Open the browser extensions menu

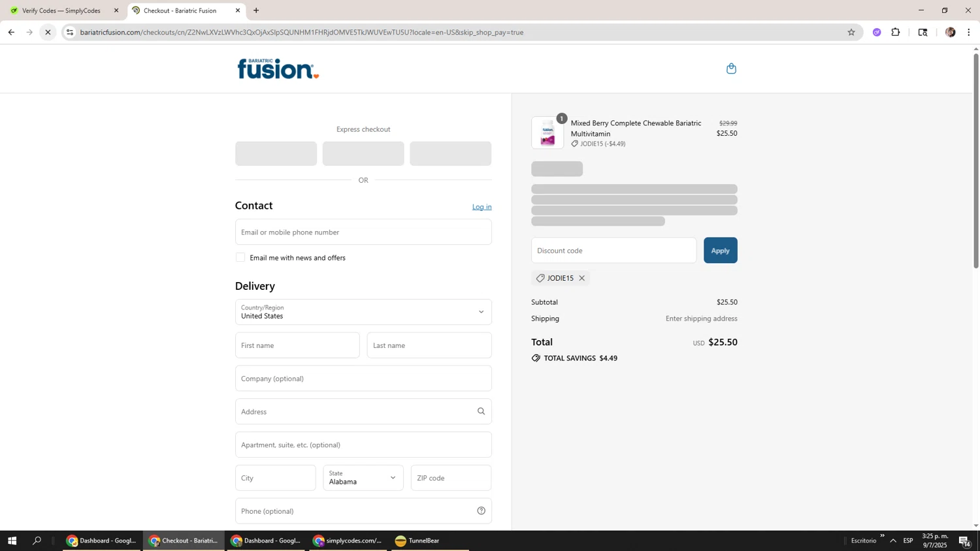896,32
